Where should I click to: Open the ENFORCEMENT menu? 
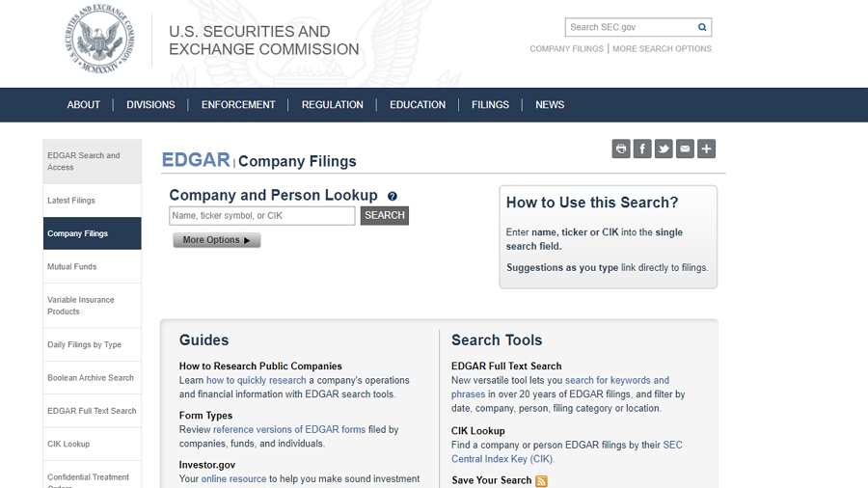click(238, 104)
